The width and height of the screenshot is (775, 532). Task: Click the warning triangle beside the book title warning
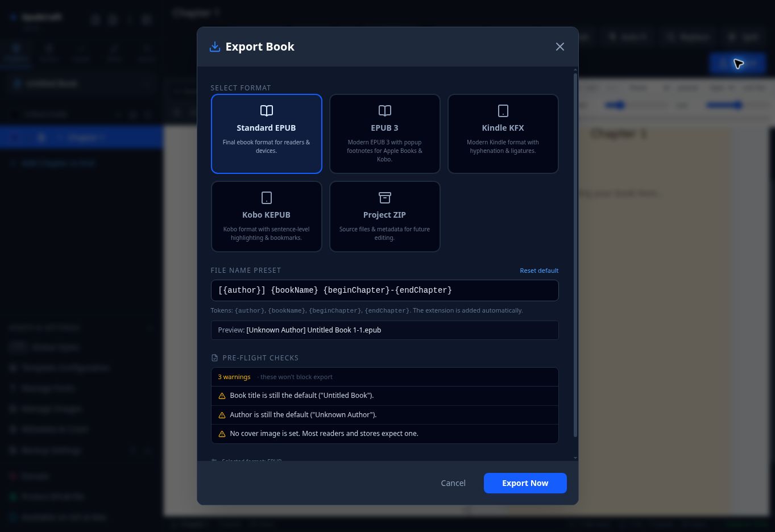222,396
